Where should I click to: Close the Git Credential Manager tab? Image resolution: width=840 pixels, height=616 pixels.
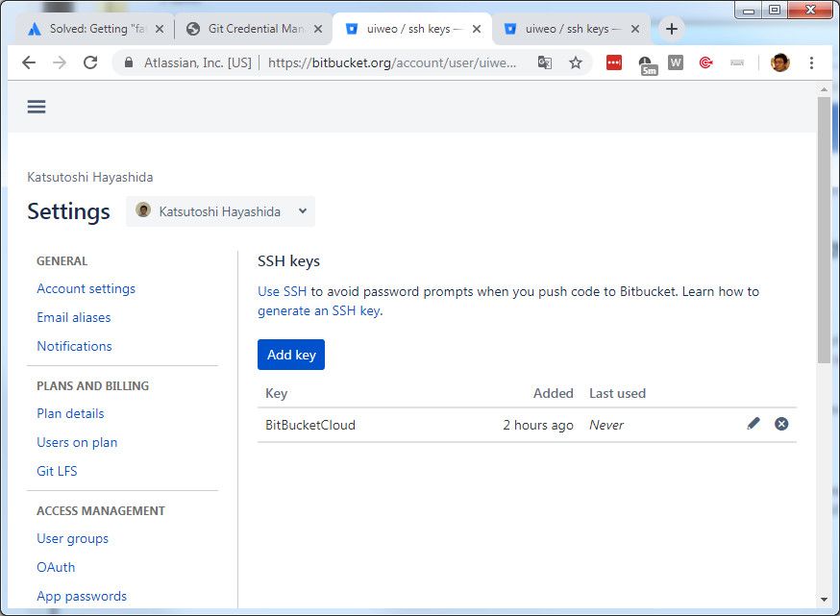pyautogui.click(x=318, y=29)
